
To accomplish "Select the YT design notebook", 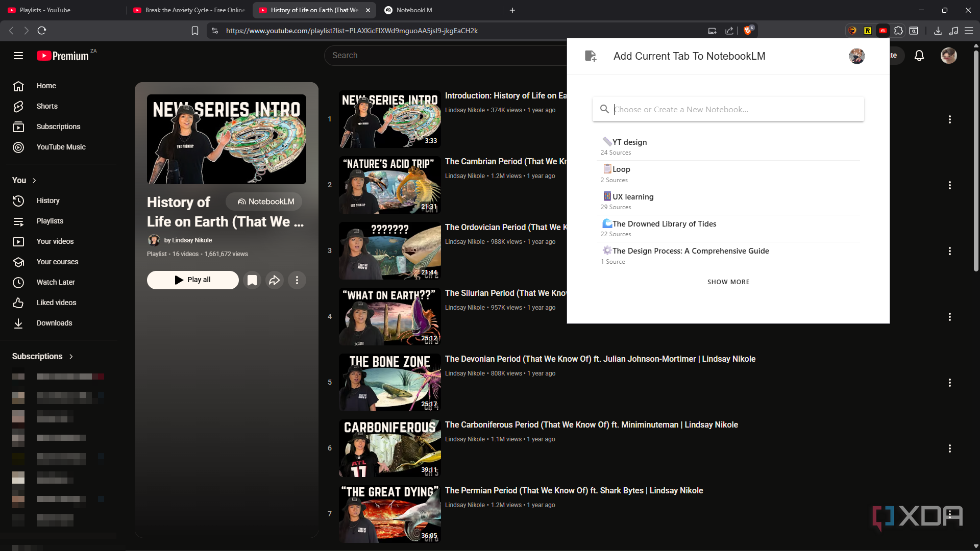I will pos(728,147).
